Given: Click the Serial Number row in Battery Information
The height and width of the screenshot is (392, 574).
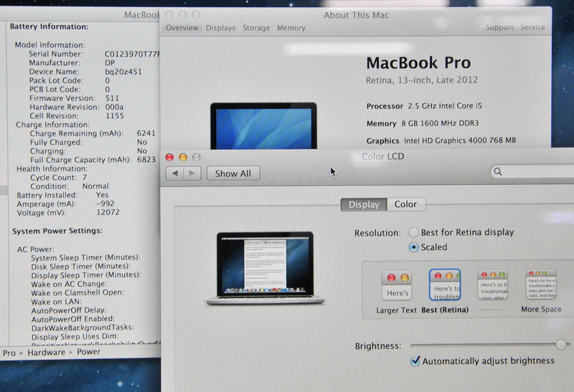Looking at the screenshot, I should (x=95, y=54).
